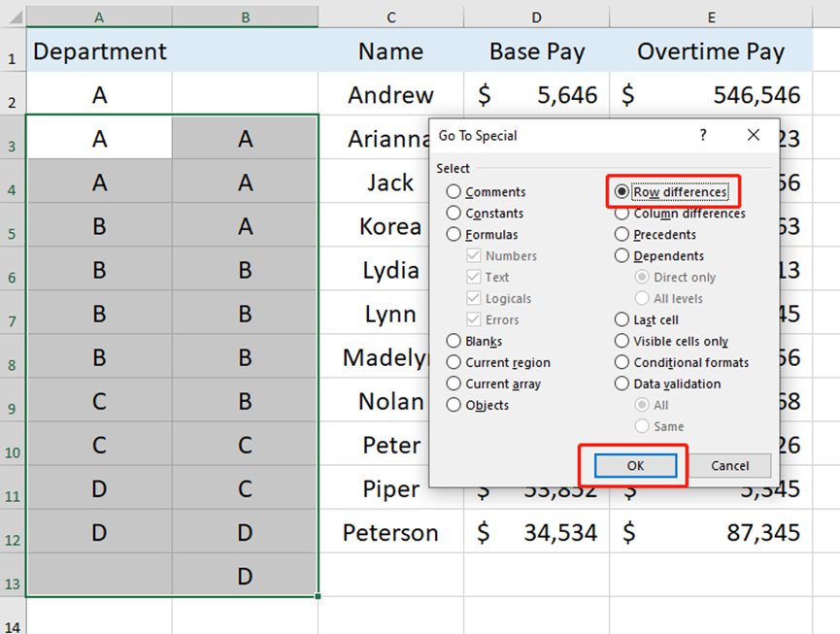Click base pay cell 34,534

click(536, 532)
